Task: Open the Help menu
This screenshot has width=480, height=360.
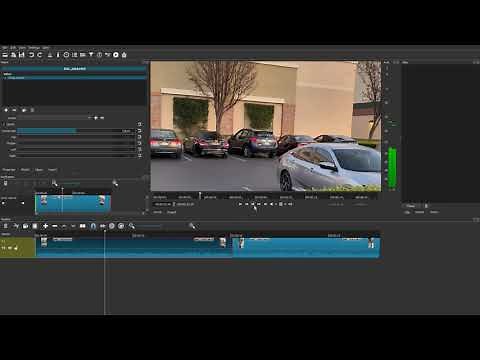Action: (46, 48)
